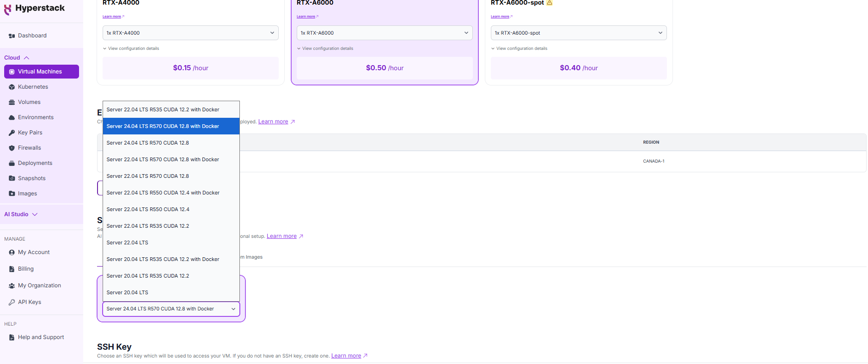Open Kubernetes page from sidebar
This screenshot has height=364, width=868.
33,87
